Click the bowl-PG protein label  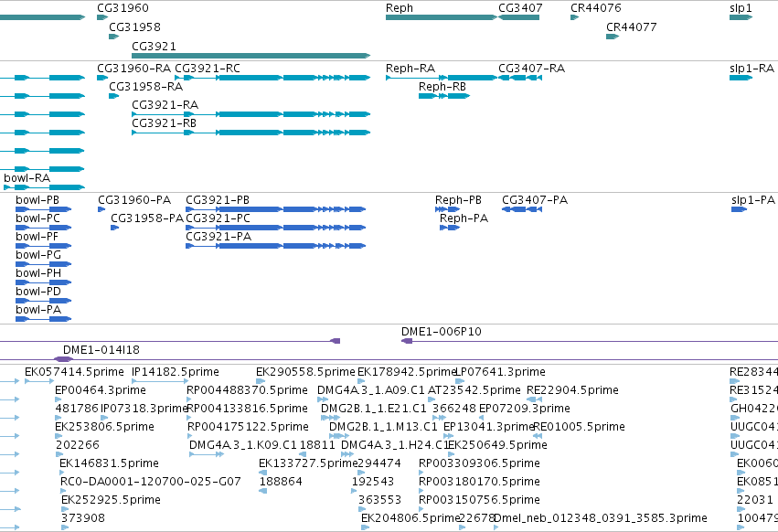point(38,255)
